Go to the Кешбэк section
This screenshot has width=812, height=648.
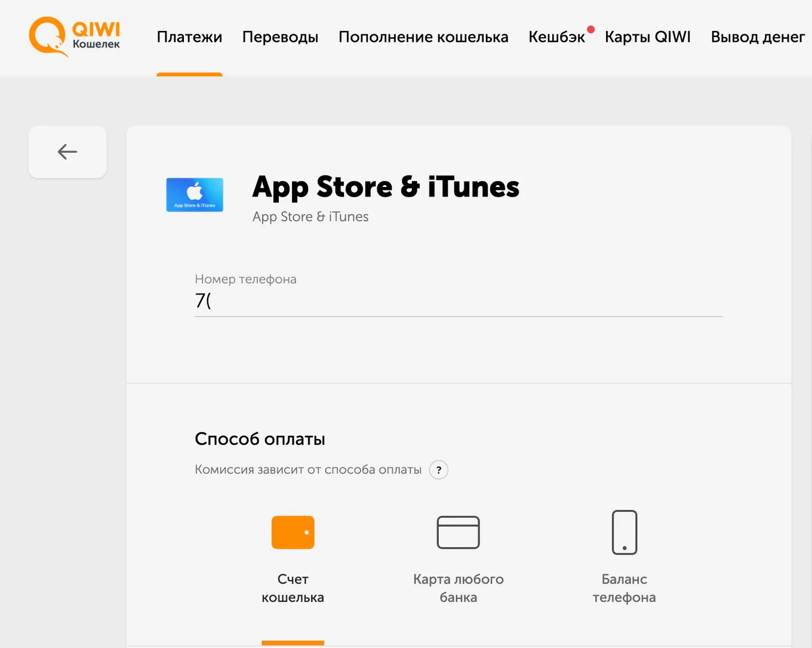coord(556,37)
